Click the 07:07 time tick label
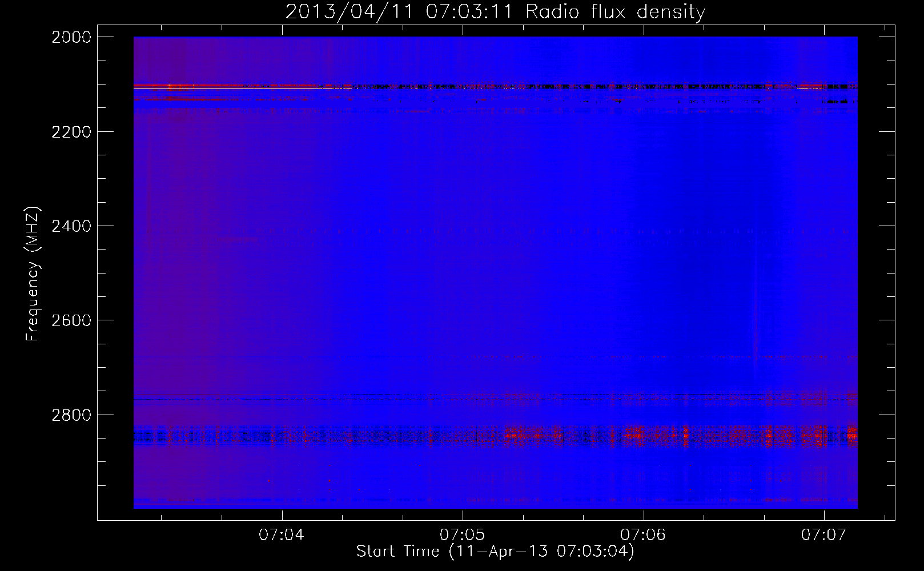This screenshot has height=571, width=924. pos(823,534)
